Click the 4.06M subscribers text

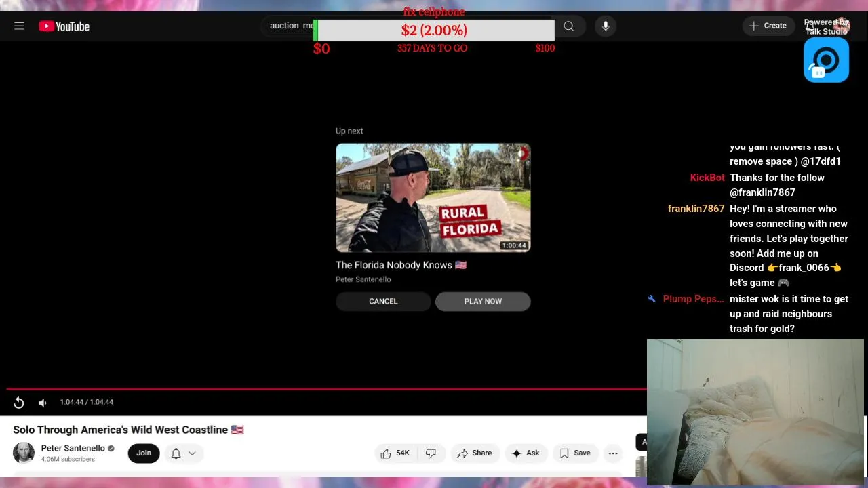pyautogui.click(x=68, y=460)
